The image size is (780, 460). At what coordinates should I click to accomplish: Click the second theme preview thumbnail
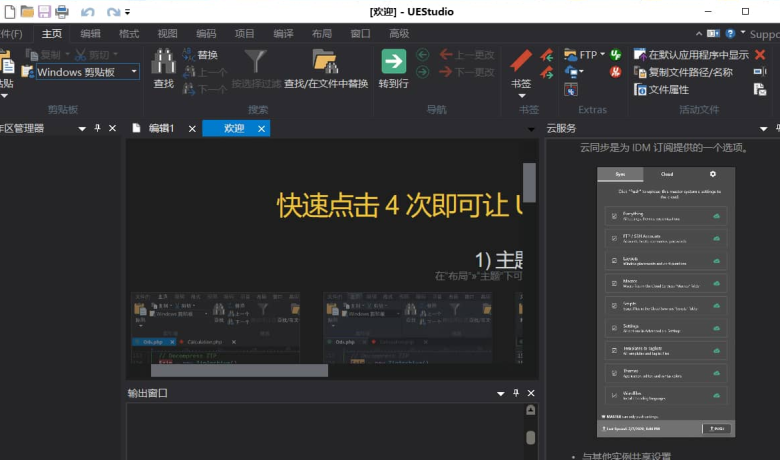[x=408, y=328]
